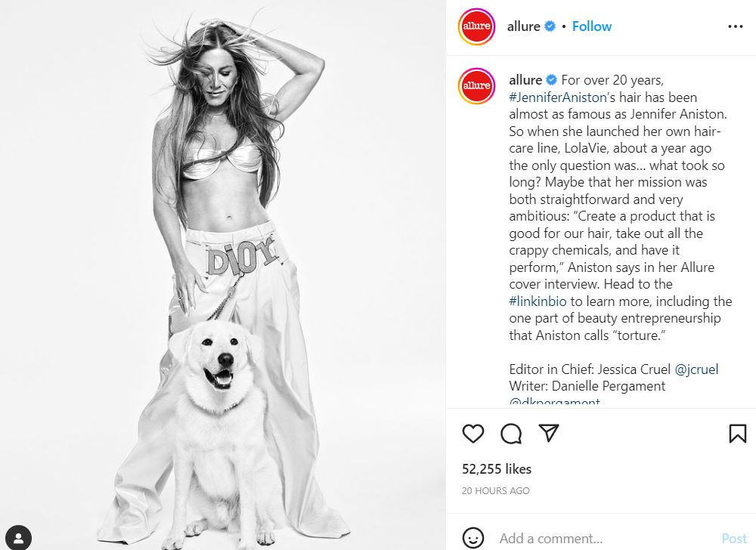Open the #JenniferAniston hashtag

(x=557, y=97)
